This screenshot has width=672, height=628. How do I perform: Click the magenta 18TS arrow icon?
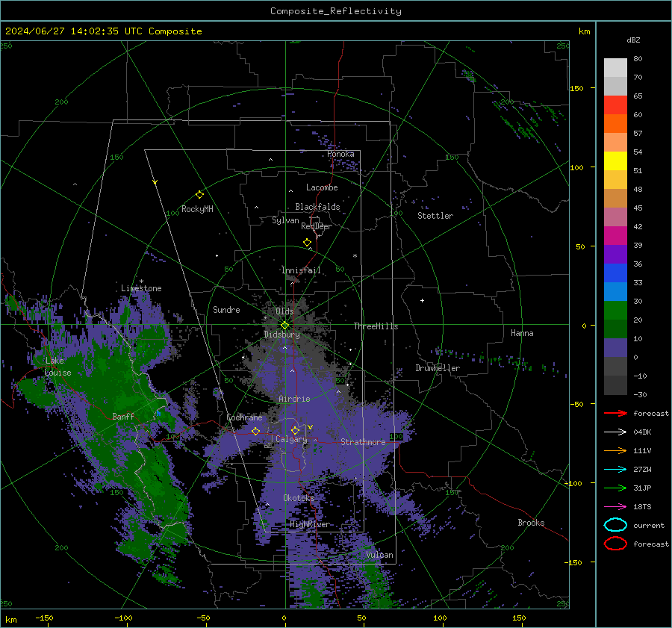coord(615,507)
